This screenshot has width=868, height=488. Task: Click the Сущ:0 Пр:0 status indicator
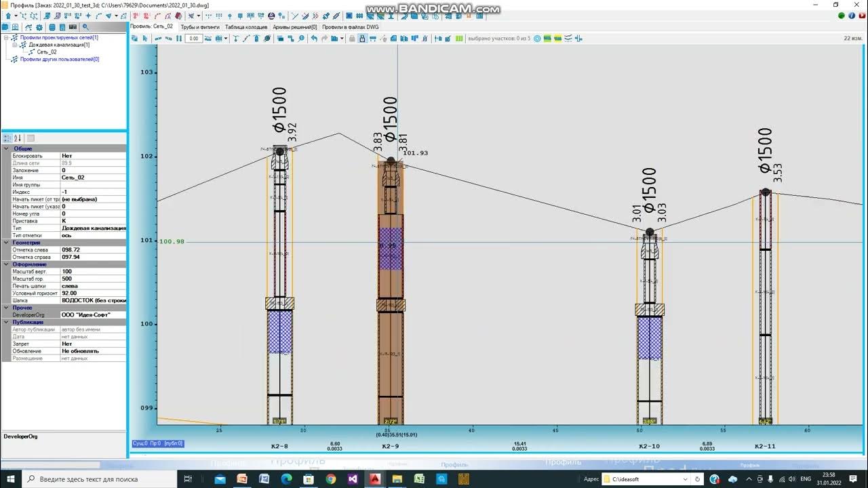[x=157, y=443]
